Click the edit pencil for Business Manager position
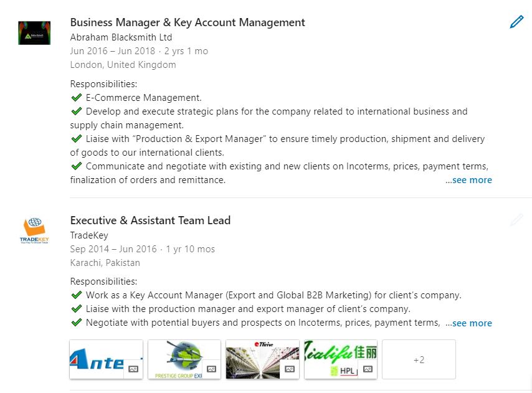 (516, 22)
